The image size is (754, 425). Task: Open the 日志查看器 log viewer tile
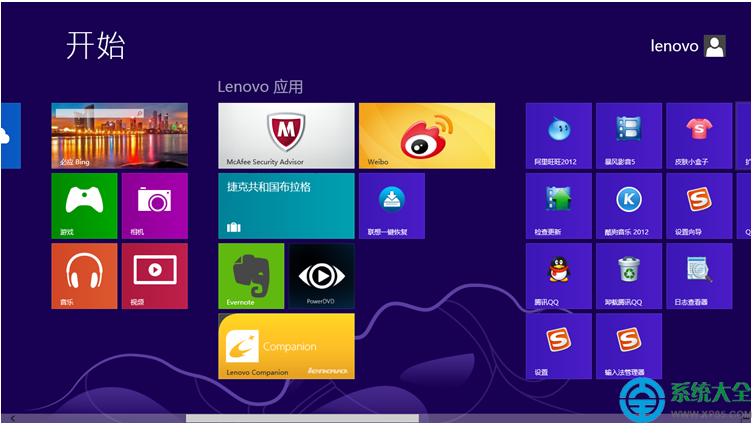point(699,276)
